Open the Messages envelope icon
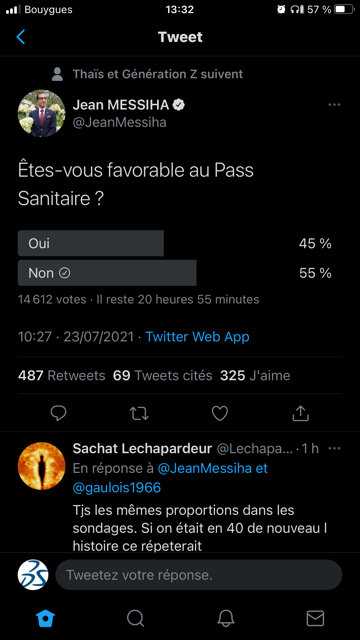Screen dimensions: 360x640 316,618
